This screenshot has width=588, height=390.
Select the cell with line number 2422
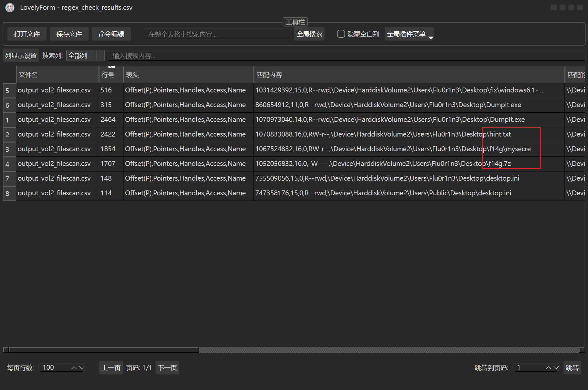111,135
